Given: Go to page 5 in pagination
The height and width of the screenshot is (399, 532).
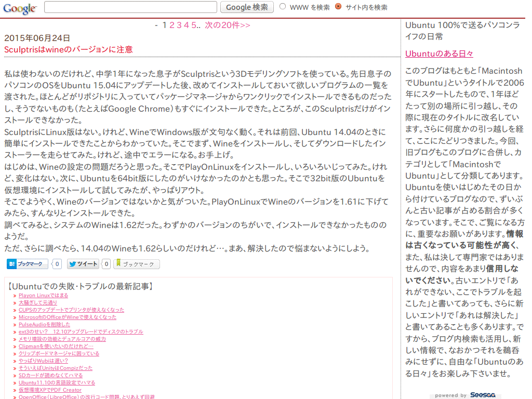Looking at the screenshot, I should pyautogui.click(x=193, y=25).
